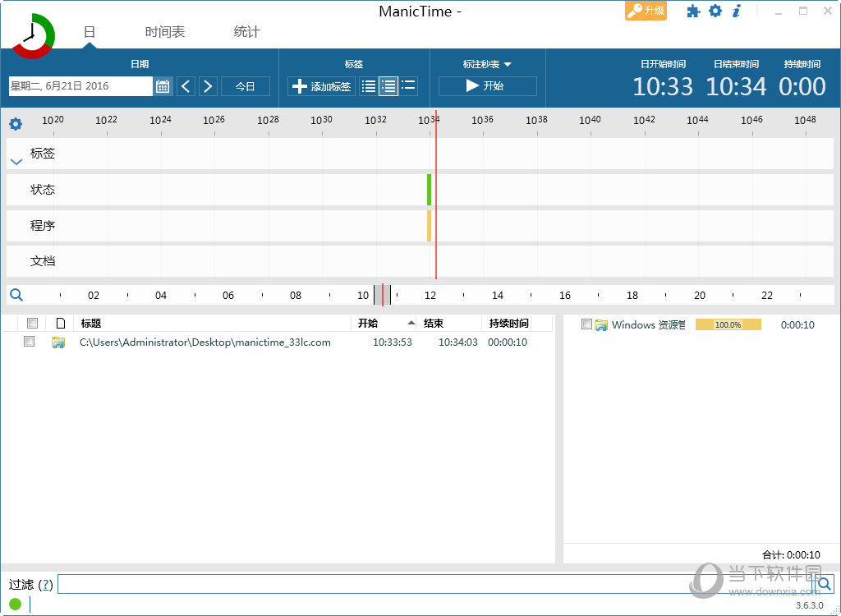Screen dimensions: 841x616
Task: Click the 今日 button
Action: click(x=245, y=86)
